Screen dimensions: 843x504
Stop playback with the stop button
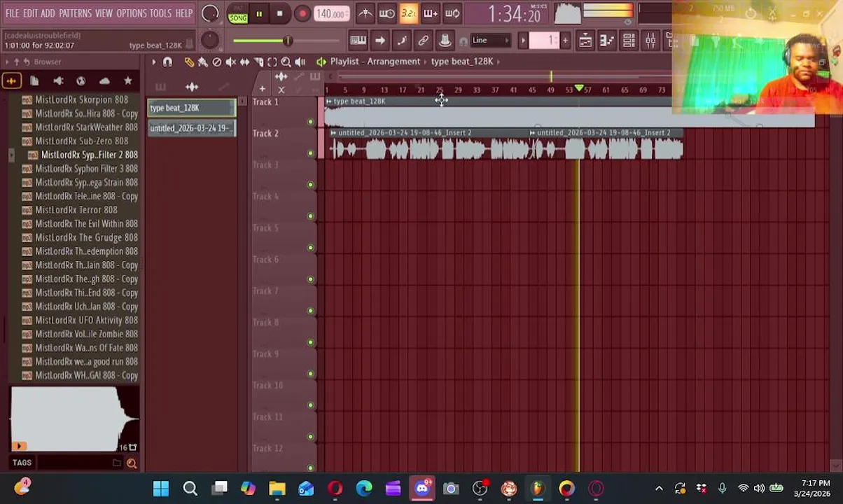[279, 14]
